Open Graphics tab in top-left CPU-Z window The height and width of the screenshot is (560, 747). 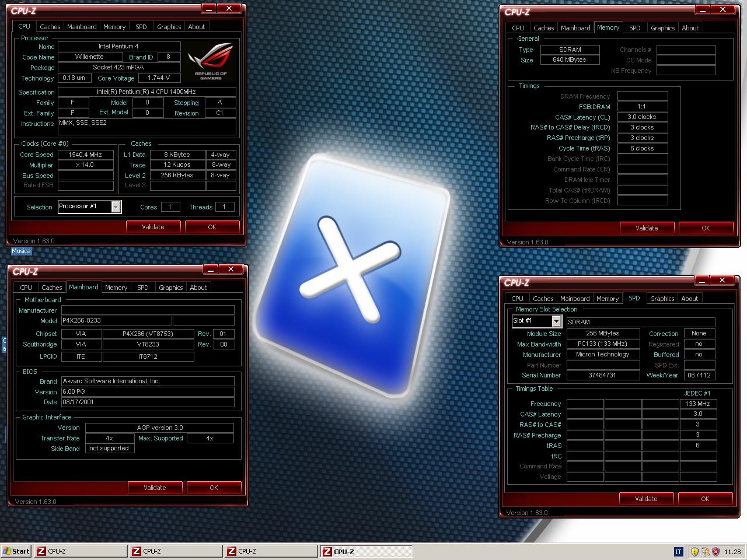[x=169, y=27]
